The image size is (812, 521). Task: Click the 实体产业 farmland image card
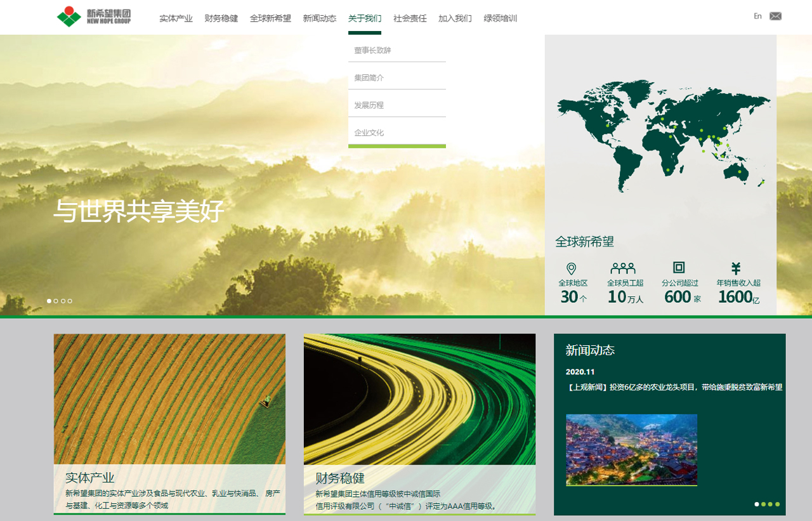tap(169, 399)
